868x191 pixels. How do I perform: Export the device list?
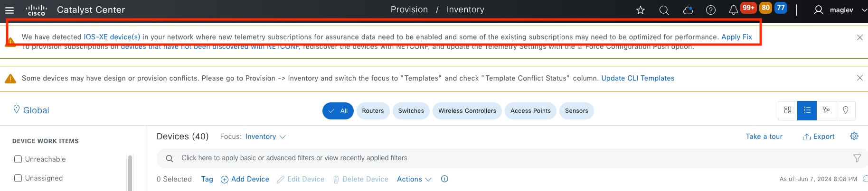point(818,136)
